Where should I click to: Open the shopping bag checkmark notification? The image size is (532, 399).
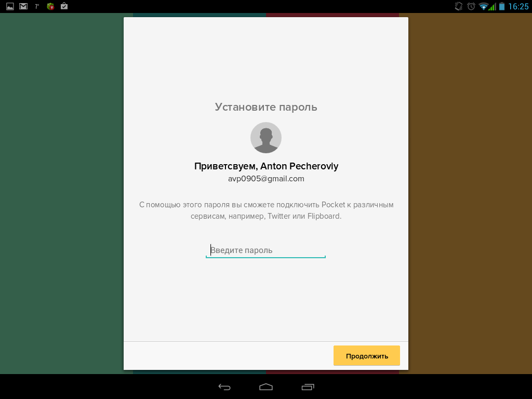[64, 6]
